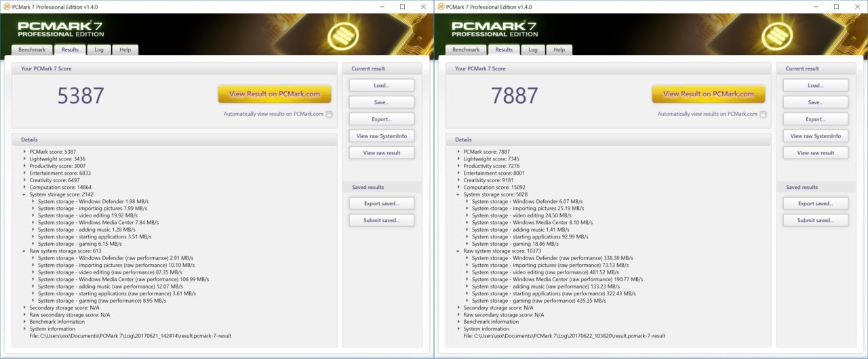Collapse System storage score: 5828 row
868x359 pixels.
point(458,194)
